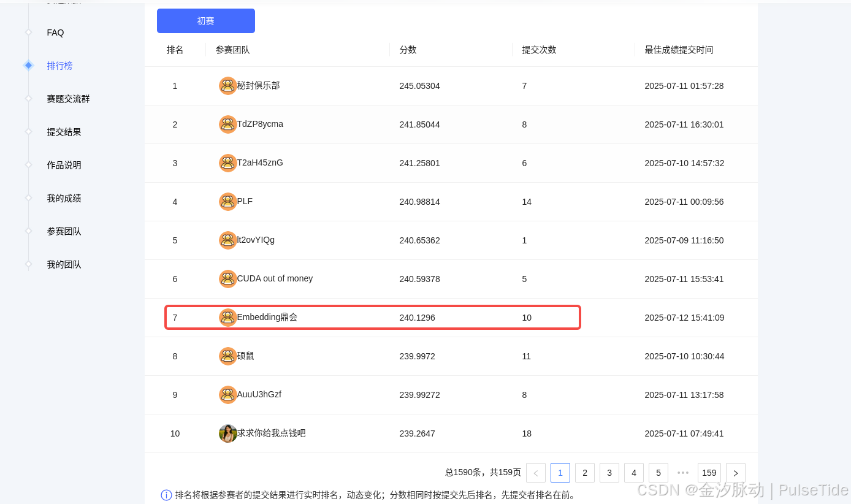Click team name T2aH45znG
Viewport: 851px width, 504px height.
[260, 162]
